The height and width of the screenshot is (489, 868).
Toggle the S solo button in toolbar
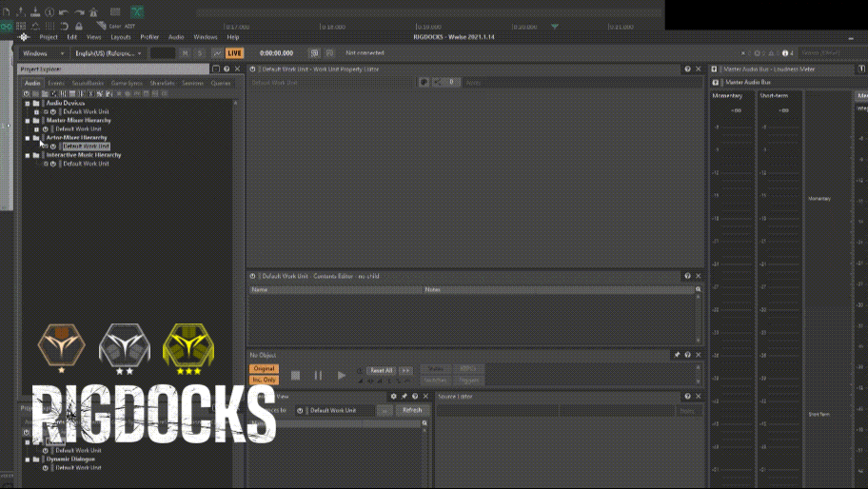click(x=200, y=53)
